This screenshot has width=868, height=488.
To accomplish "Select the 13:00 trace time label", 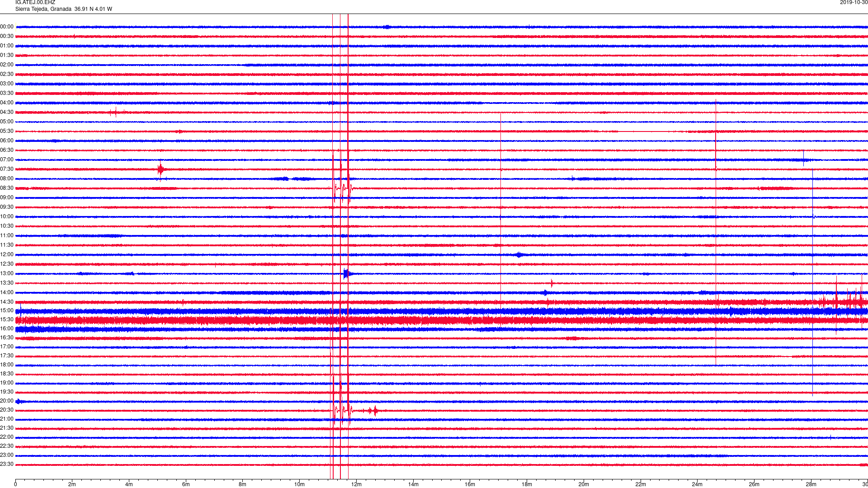I will pyautogui.click(x=7, y=273).
